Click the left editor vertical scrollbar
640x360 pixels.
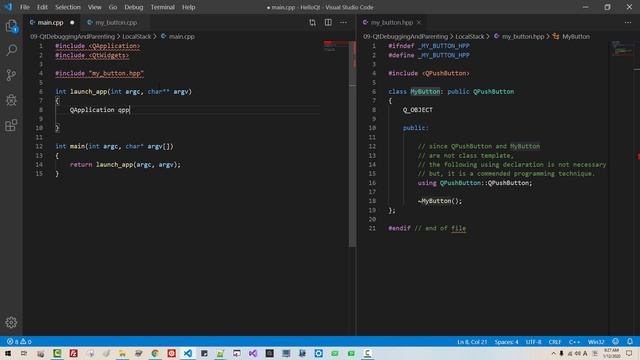coord(353,144)
